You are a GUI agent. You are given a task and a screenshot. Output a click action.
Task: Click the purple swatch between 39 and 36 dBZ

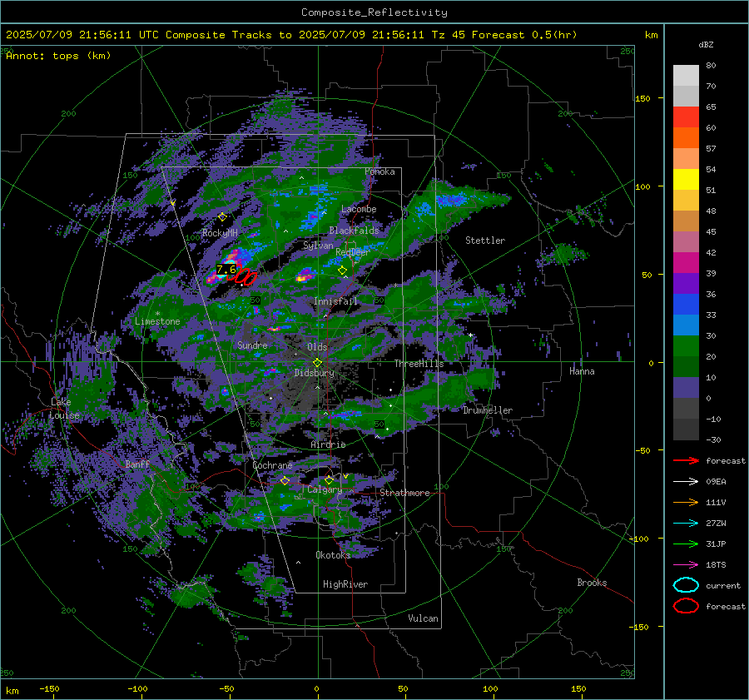[686, 283]
